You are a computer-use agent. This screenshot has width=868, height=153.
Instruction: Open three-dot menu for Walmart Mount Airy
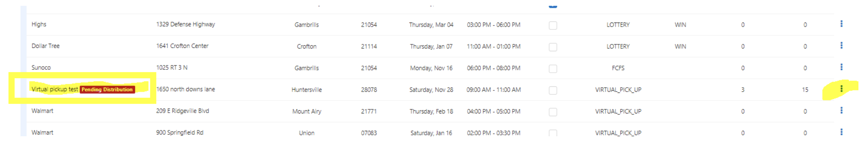click(841, 110)
